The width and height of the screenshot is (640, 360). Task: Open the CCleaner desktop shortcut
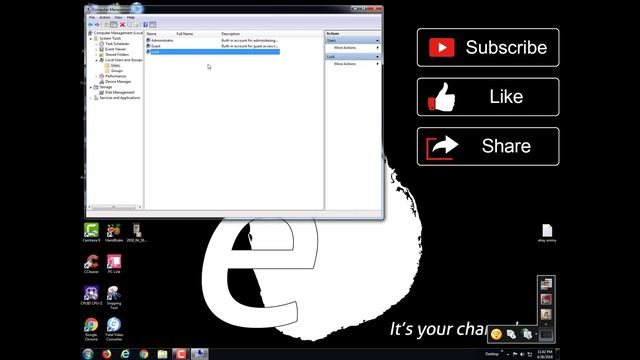click(91, 264)
